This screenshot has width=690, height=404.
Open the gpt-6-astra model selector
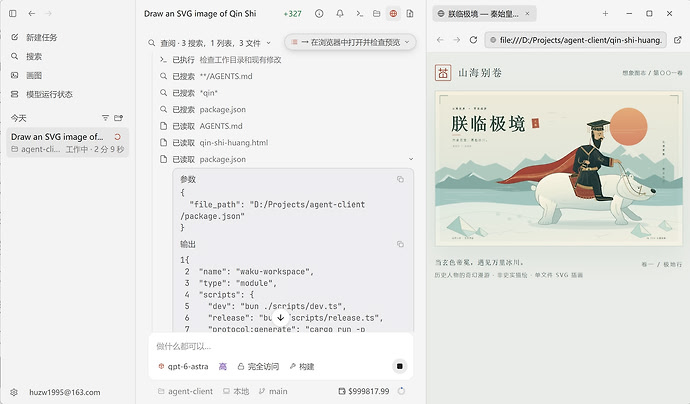(183, 366)
